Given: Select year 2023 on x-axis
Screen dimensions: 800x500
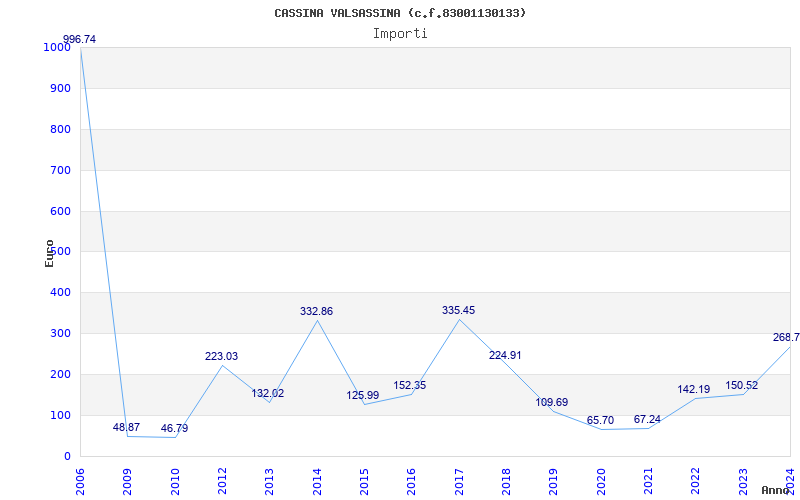Looking at the screenshot, I should (x=743, y=482).
